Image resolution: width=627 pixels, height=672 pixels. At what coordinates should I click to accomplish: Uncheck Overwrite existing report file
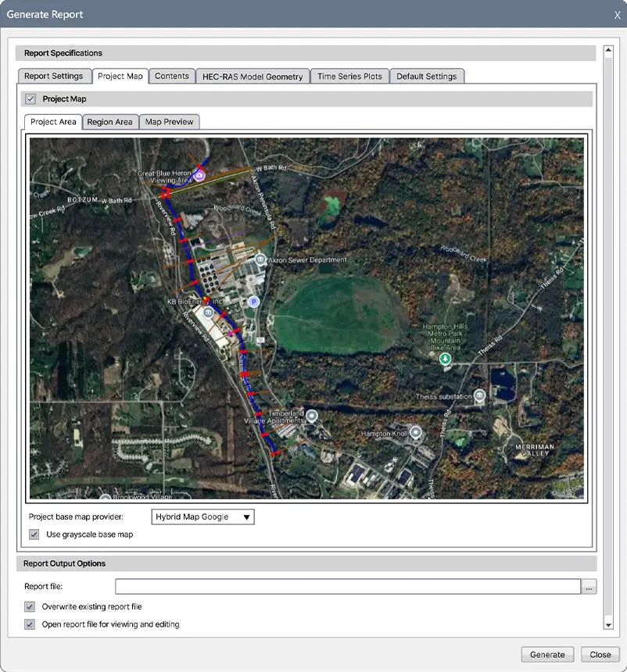click(30, 606)
